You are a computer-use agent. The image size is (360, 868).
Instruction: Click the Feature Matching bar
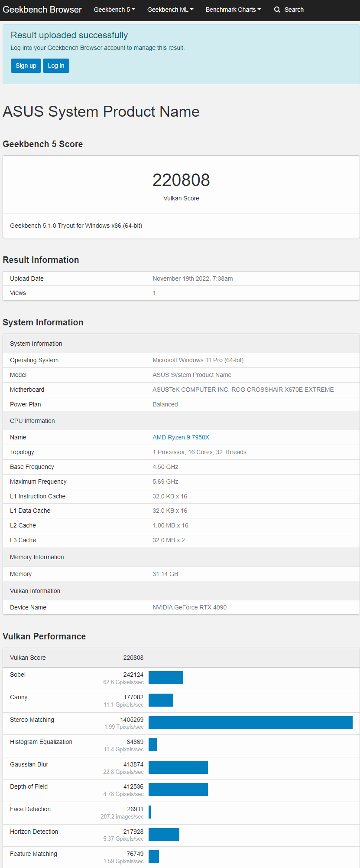pyautogui.click(x=154, y=857)
